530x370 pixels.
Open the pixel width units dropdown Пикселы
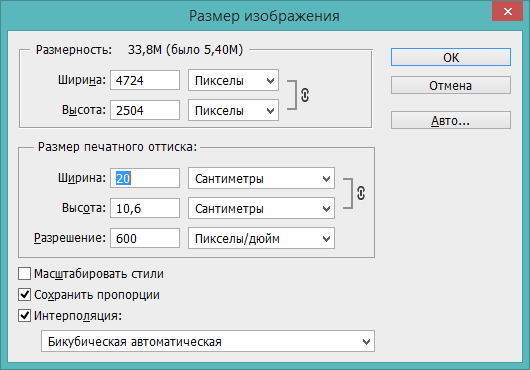pyautogui.click(x=233, y=80)
